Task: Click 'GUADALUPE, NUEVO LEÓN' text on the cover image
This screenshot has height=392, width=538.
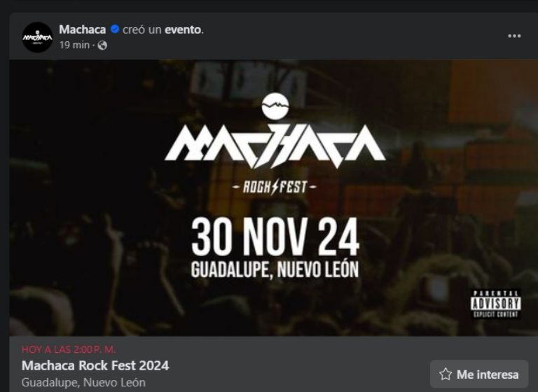Action: tap(275, 269)
